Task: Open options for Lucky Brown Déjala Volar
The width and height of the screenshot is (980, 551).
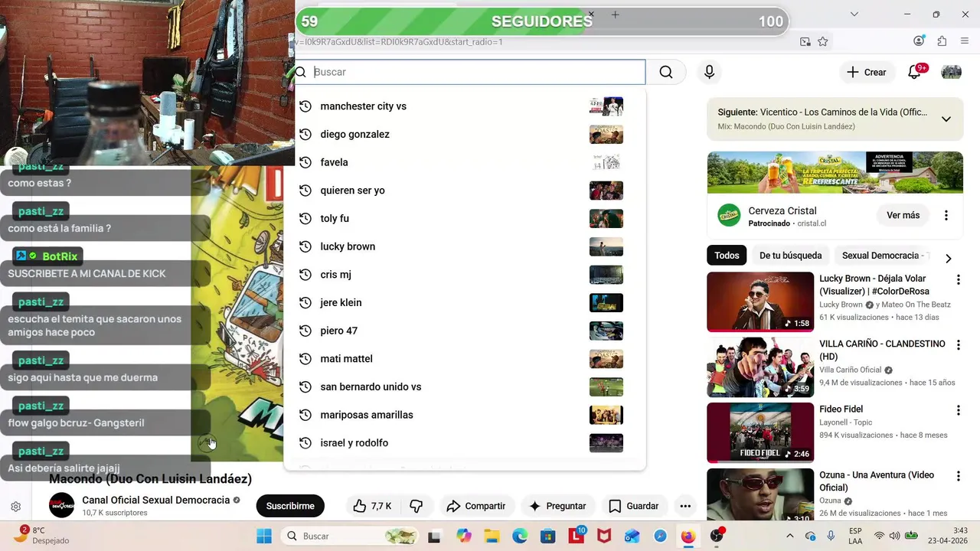Action: [958, 280]
